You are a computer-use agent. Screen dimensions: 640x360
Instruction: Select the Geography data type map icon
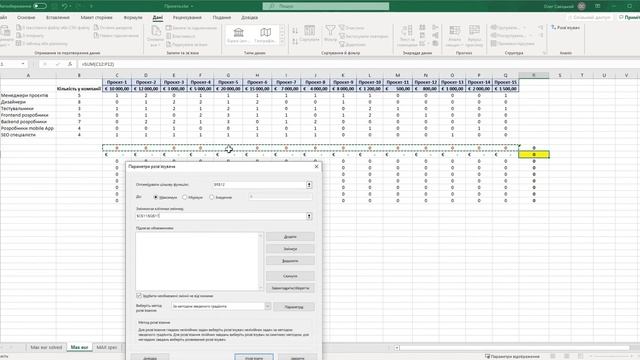265,33
